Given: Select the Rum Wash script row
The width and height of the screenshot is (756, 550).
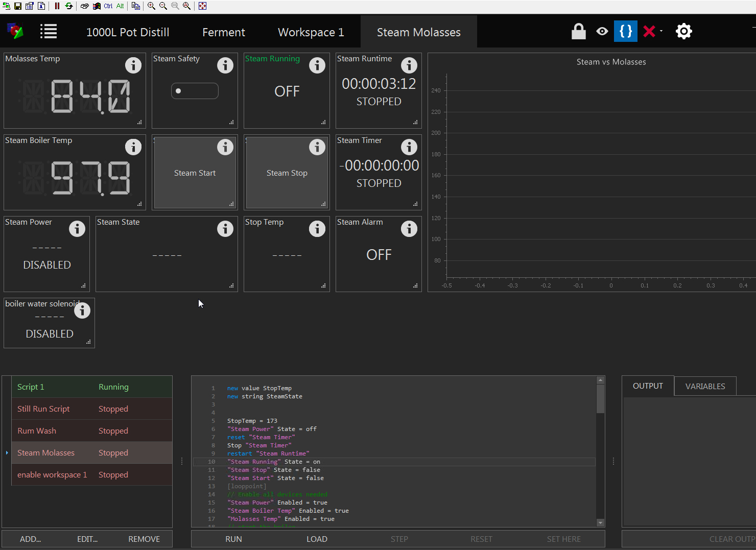Looking at the screenshot, I should pyautogui.click(x=92, y=431).
